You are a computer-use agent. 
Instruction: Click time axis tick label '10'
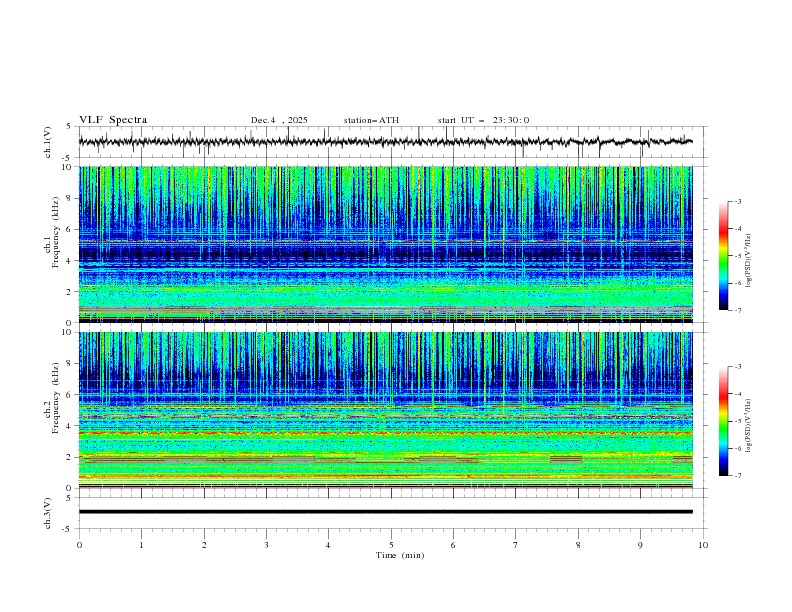pyautogui.click(x=703, y=545)
